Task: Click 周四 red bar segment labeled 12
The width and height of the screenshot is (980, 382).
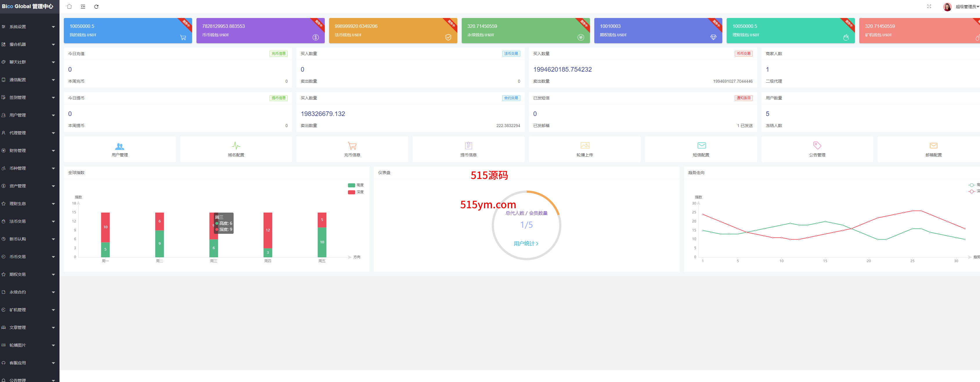Action: 268,230
